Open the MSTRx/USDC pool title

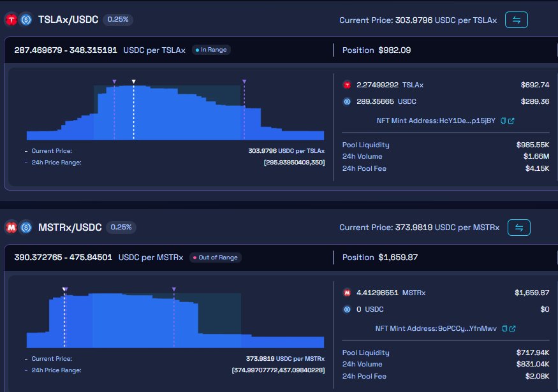tap(70, 227)
